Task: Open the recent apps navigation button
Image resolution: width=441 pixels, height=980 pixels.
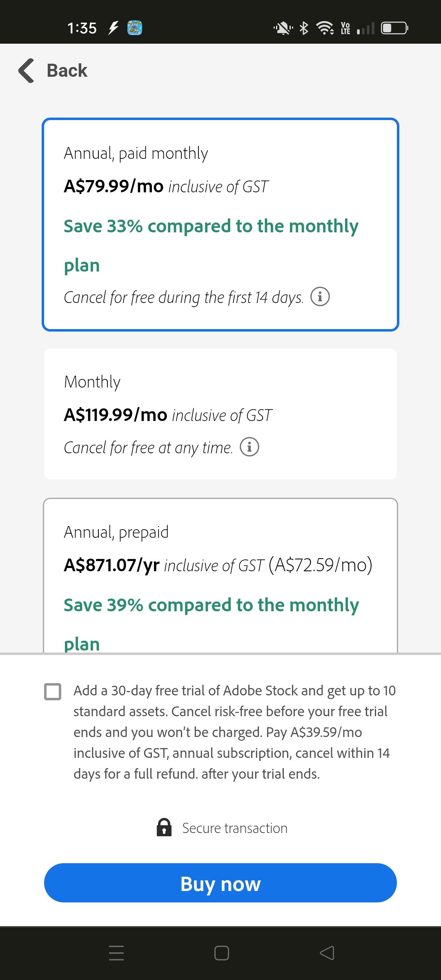Action: (x=116, y=953)
